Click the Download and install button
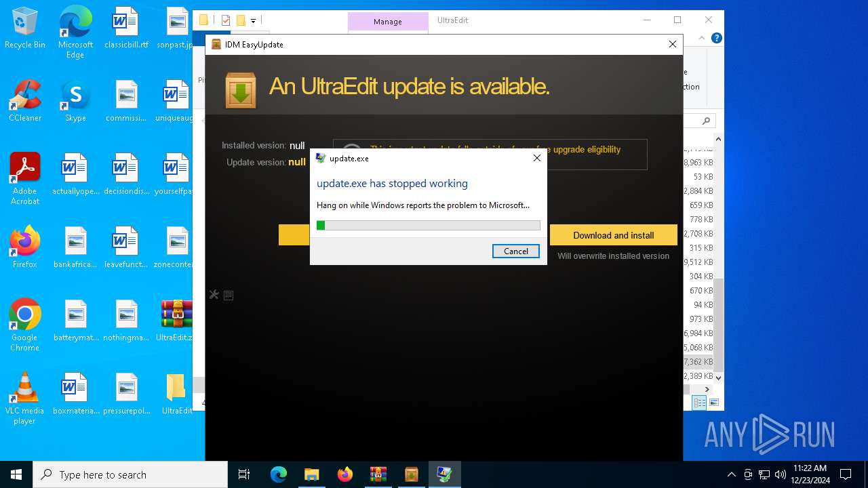 click(614, 235)
